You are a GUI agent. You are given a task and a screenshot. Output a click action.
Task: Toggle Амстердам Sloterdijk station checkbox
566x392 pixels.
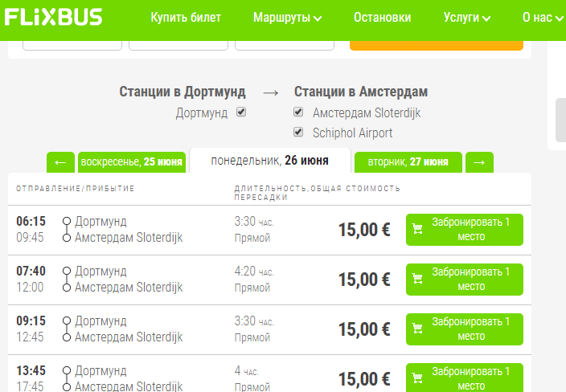click(x=299, y=112)
